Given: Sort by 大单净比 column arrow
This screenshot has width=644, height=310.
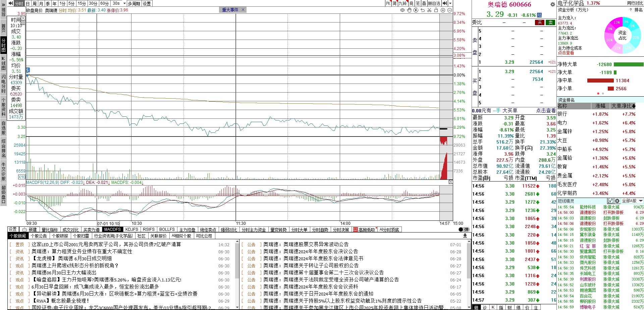Looking at the screenshot, I should 633,106.
